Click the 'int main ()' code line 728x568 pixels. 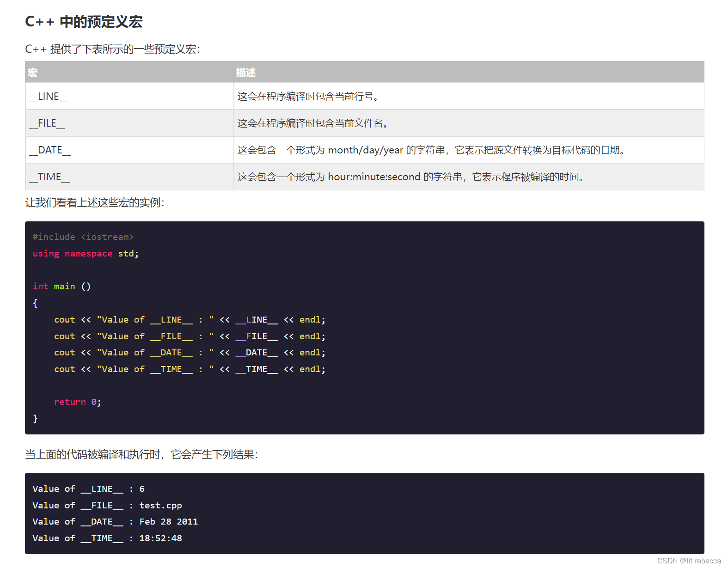[x=62, y=286]
